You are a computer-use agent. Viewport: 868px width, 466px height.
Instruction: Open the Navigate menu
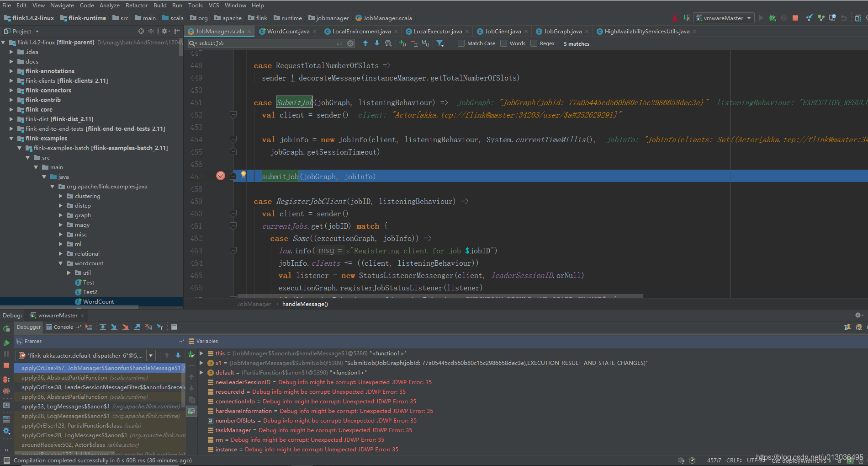(62, 5)
